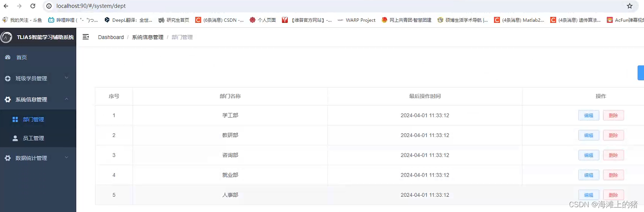
Task: Bookmark this page with the star icon
Action: pos(630,6)
